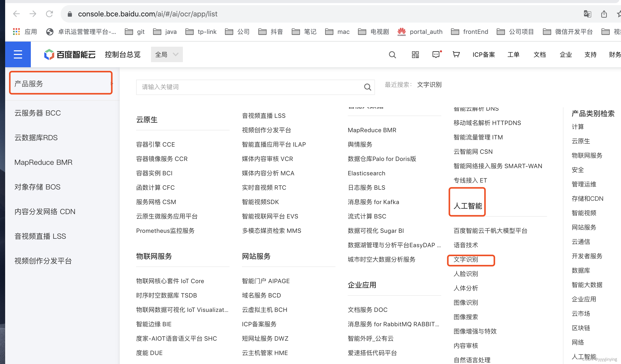Open the mac bookmarks folder
The height and width of the screenshot is (364, 621).
coord(337,32)
